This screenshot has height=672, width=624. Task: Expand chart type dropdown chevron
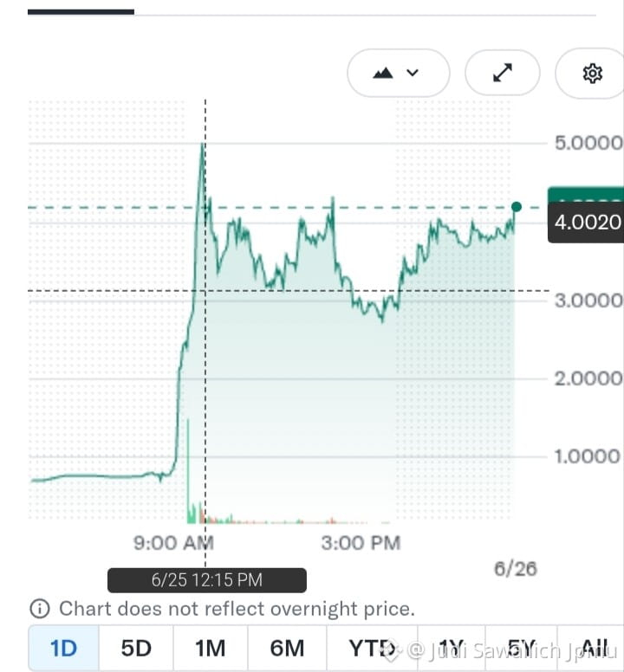tap(413, 73)
